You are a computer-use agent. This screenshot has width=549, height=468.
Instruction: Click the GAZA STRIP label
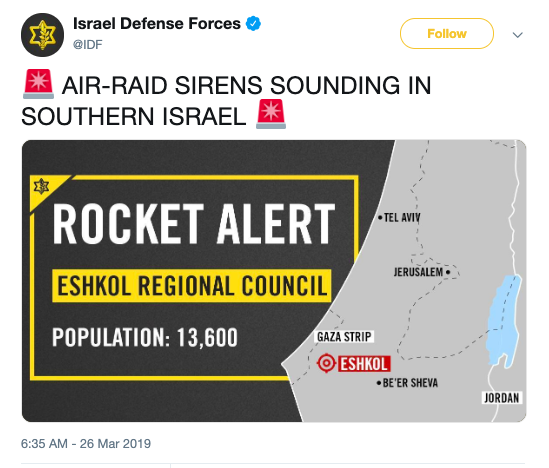[344, 337]
